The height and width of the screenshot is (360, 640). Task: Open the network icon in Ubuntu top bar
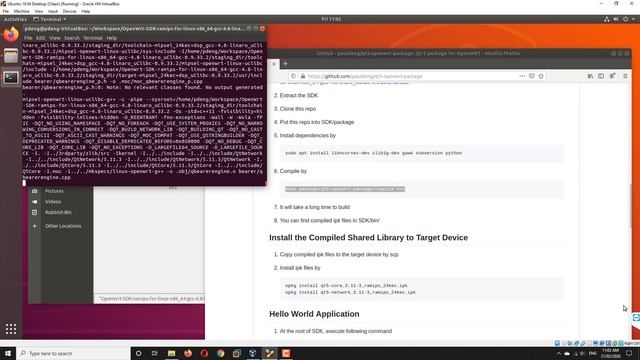click(x=607, y=19)
